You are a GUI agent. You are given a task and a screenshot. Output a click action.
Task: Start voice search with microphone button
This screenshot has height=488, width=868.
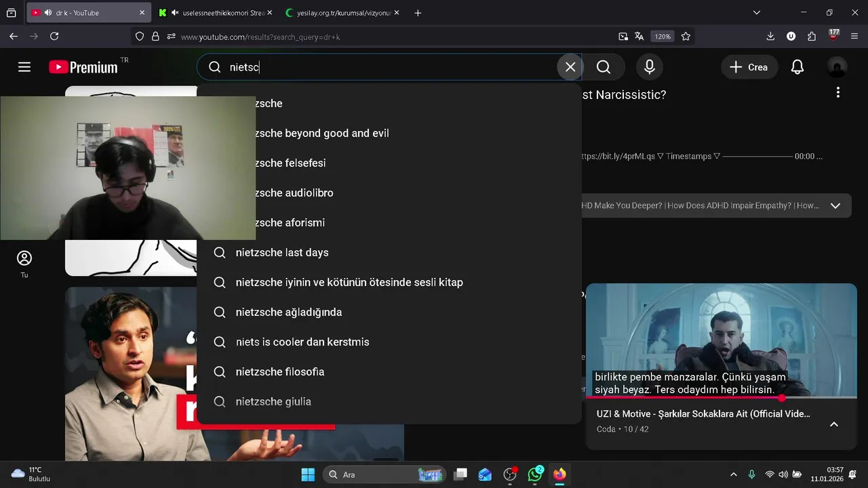pos(650,67)
